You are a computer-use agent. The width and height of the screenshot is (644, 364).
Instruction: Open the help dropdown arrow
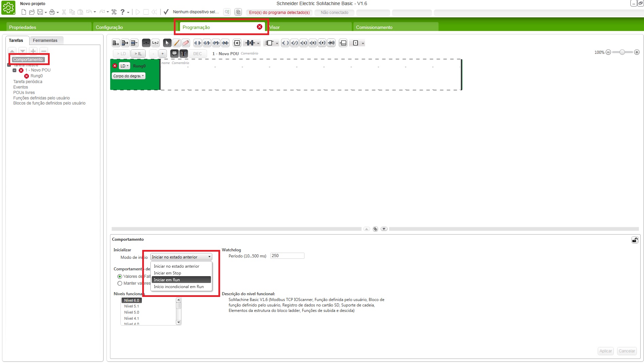click(x=128, y=13)
